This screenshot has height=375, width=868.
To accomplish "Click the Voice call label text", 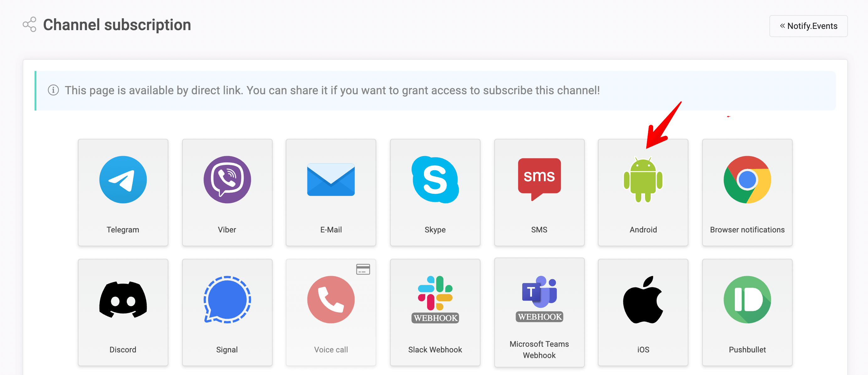I will pyautogui.click(x=331, y=350).
